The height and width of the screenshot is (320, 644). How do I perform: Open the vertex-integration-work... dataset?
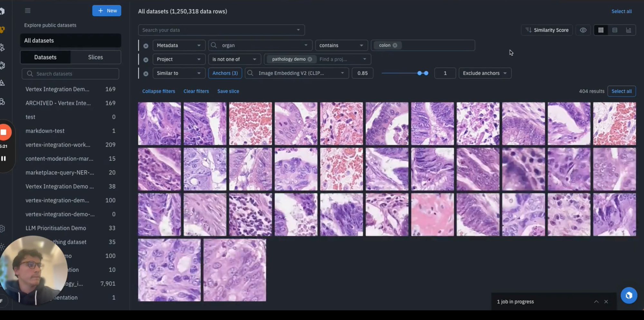(x=71, y=145)
